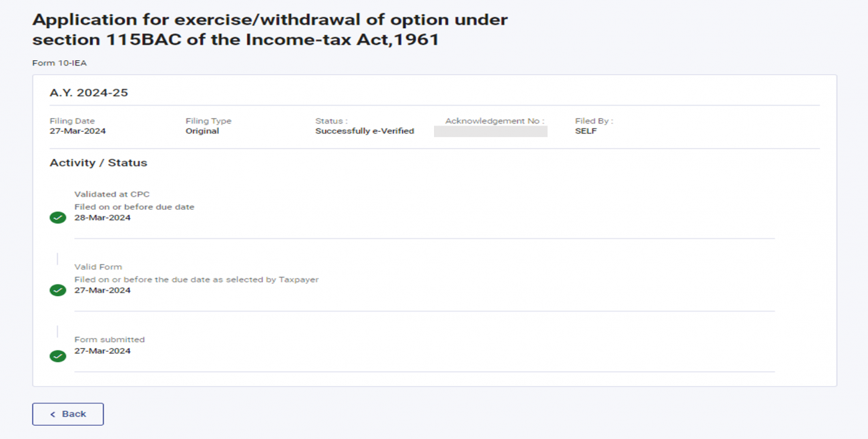Click the Form submitted step title
Image resolution: width=868 pixels, height=439 pixels.
[x=110, y=339]
